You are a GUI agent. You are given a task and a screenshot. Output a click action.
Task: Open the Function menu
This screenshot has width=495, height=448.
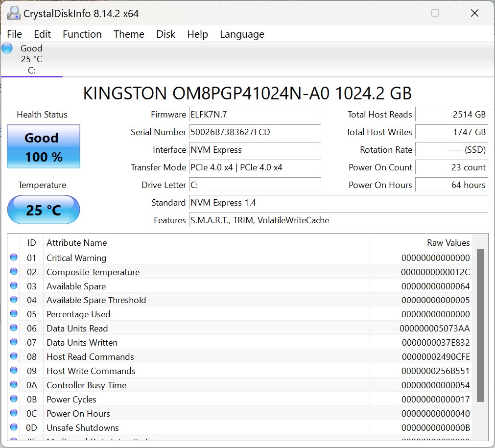pyautogui.click(x=82, y=34)
